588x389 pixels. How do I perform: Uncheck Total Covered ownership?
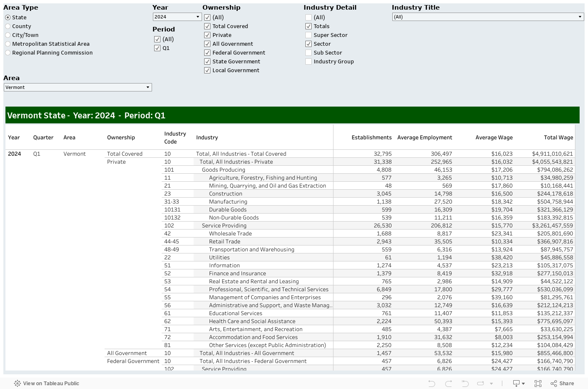(207, 26)
